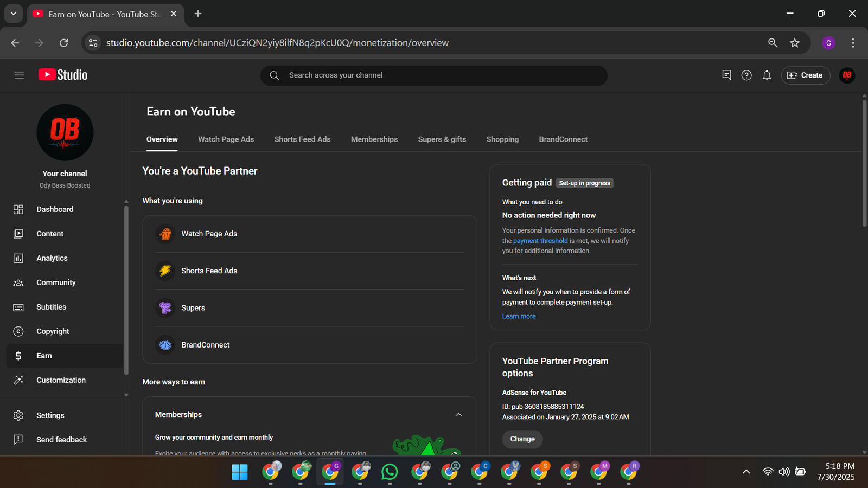Click the YouTube Studio logo
Screen dimensions: 868x488
click(x=63, y=75)
